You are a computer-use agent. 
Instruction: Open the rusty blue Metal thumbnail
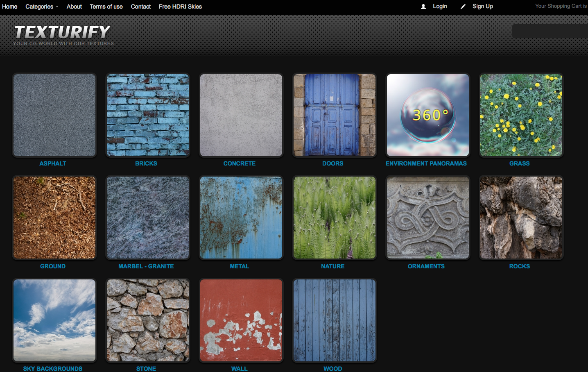241,218
